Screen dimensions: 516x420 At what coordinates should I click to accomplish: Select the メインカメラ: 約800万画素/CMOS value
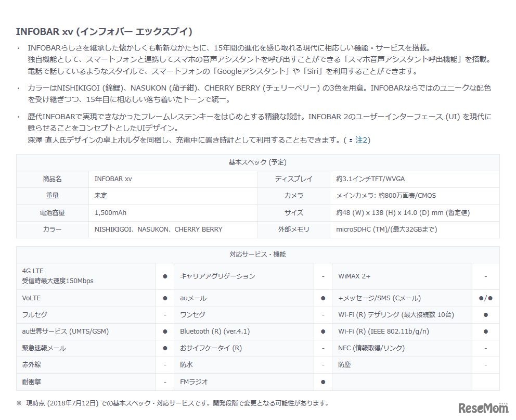point(386,196)
